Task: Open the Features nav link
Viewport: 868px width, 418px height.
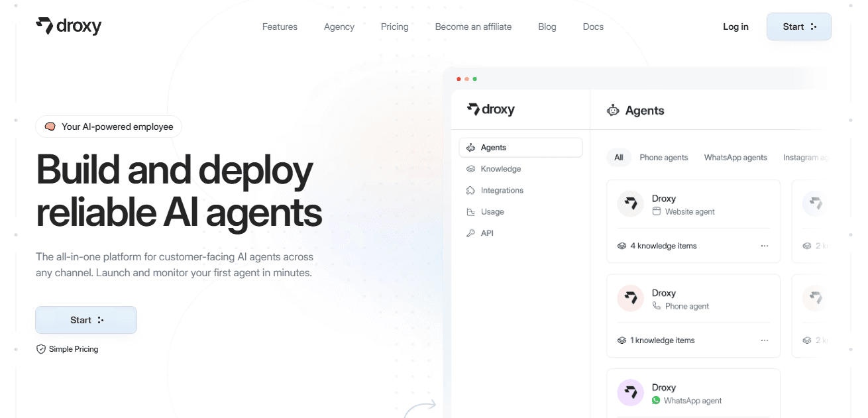Action: pyautogui.click(x=280, y=27)
